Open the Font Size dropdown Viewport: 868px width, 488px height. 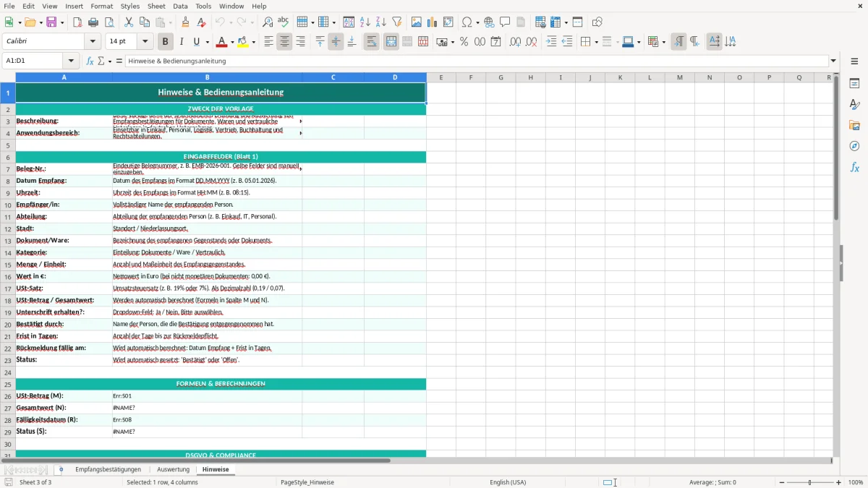point(145,42)
